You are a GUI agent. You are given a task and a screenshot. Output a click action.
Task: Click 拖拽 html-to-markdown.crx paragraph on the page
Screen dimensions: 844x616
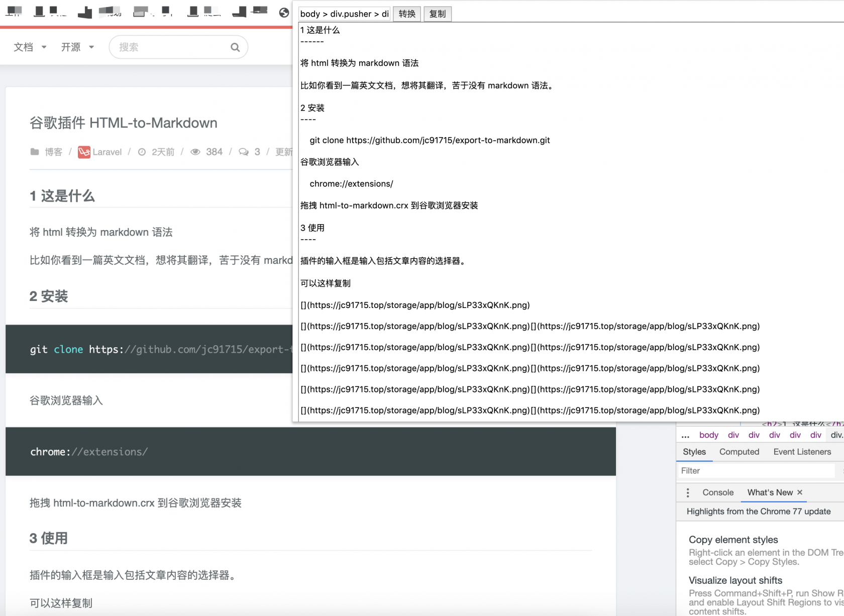136,503
